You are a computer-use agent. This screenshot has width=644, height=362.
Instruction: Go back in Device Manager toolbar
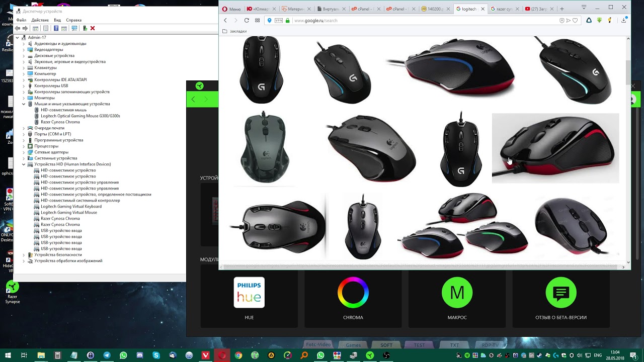coord(18,28)
